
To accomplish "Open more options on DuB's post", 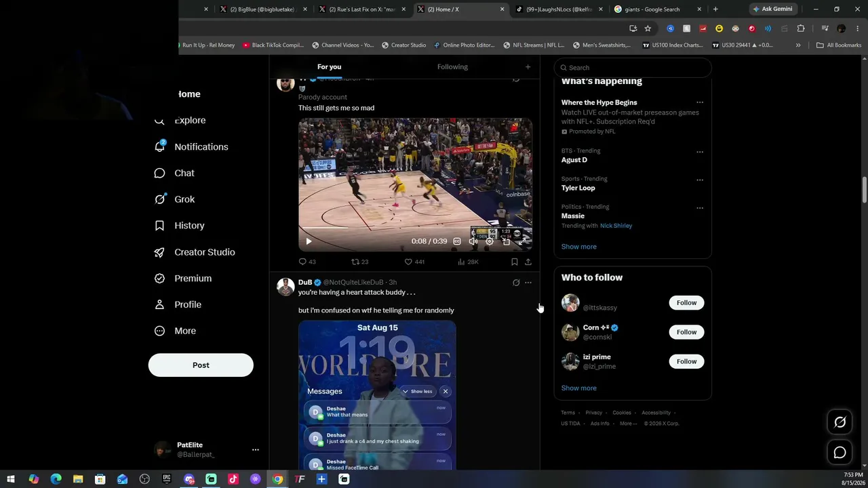I will coord(528,283).
